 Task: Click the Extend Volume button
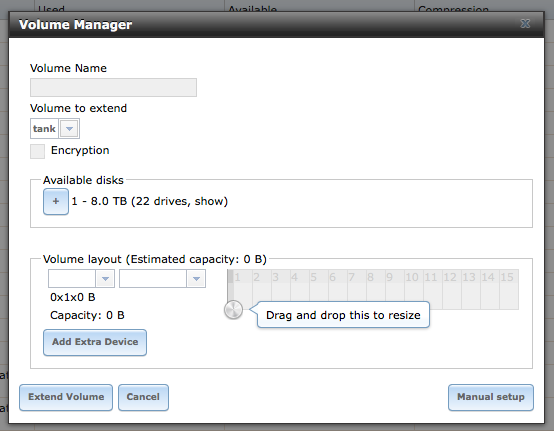click(x=66, y=397)
